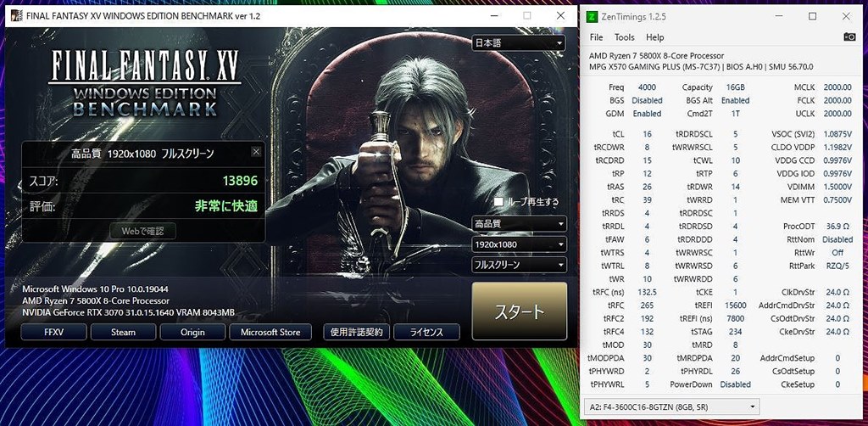Open the Tools menu in ZenTimings

[x=625, y=37]
